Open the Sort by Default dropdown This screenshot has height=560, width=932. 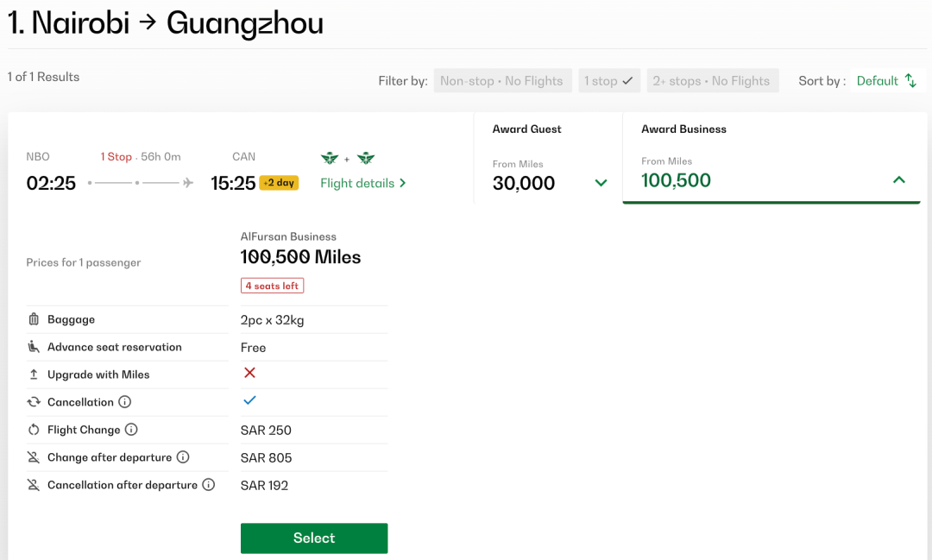[887, 81]
